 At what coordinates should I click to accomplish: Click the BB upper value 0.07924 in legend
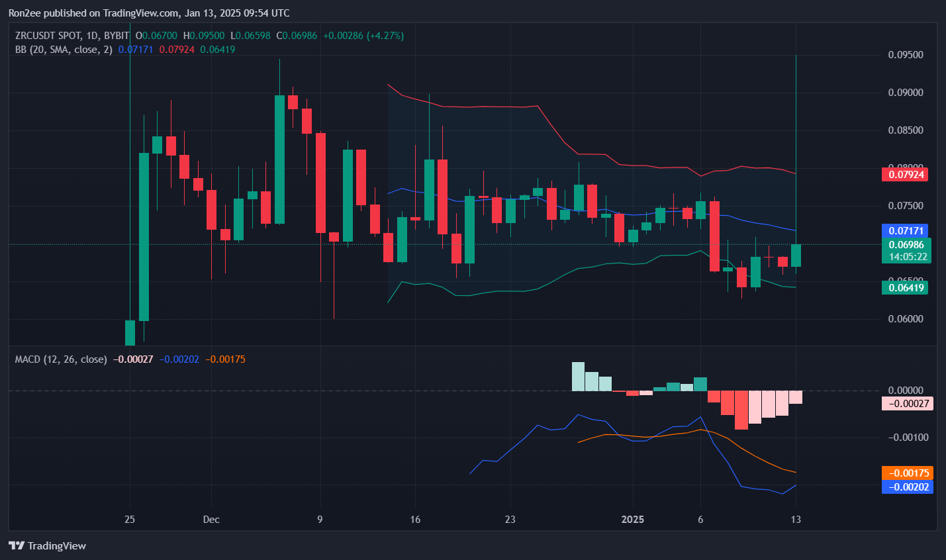coord(177,50)
